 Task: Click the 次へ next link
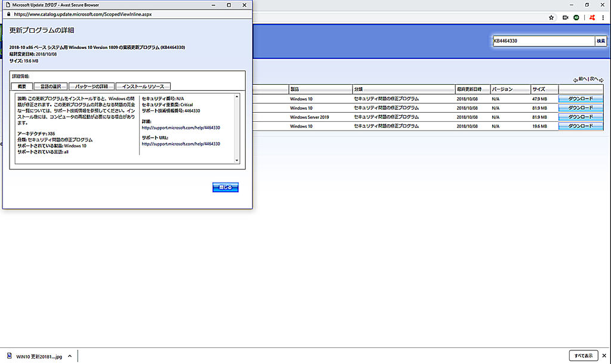tap(594, 79)
